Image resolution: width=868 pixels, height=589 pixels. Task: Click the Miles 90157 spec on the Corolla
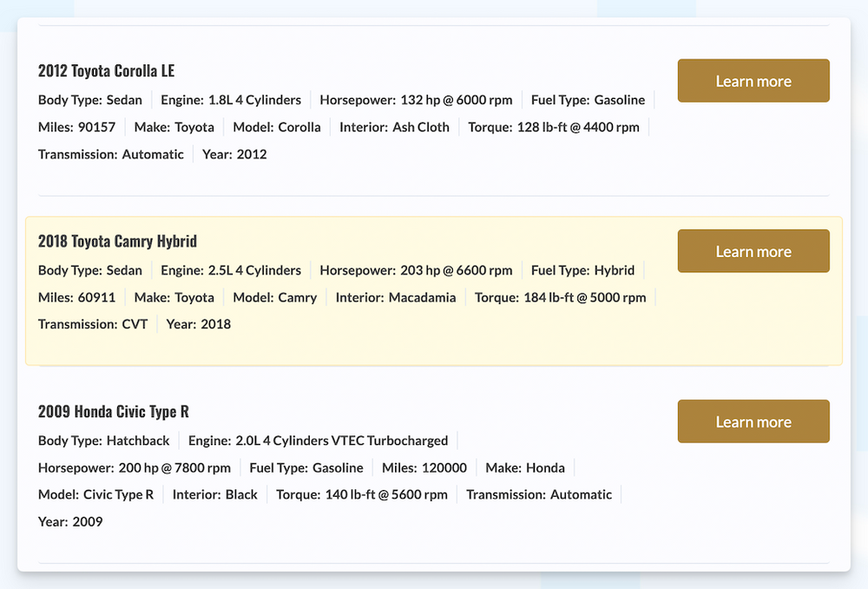click(x=76, y=127)
